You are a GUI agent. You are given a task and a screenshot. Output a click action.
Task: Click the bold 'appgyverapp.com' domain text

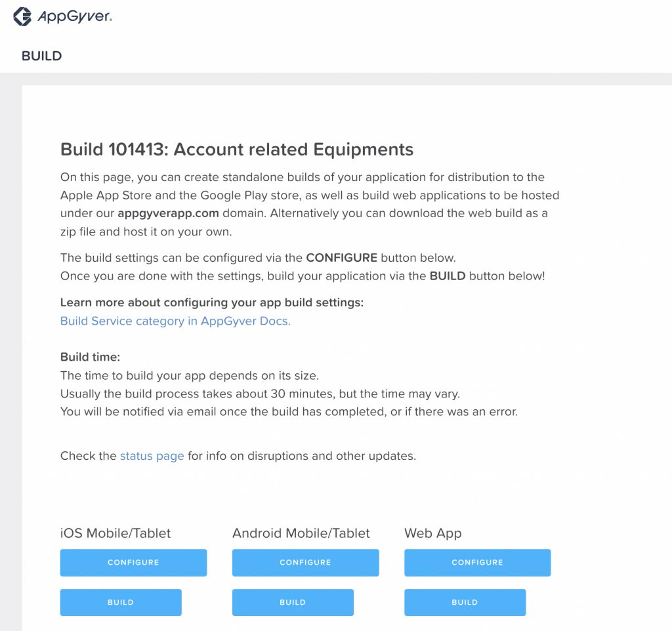(169, 213)
